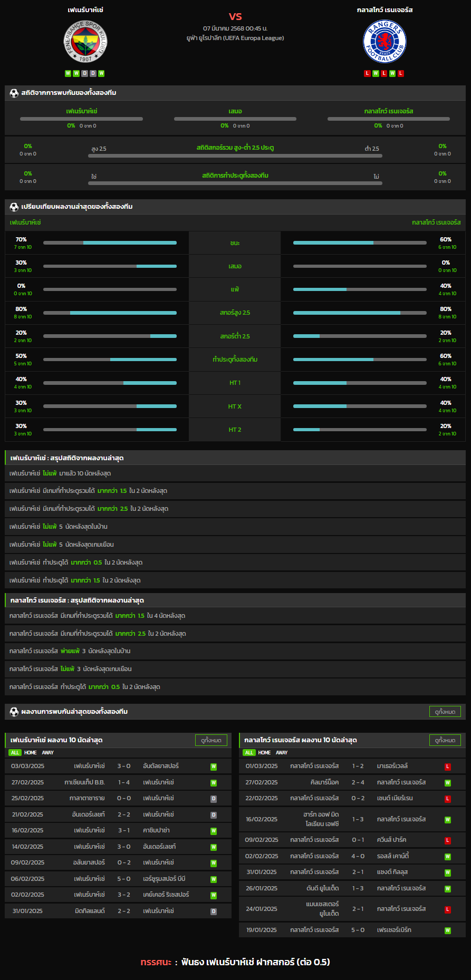This screenshot has height=980, width=471.
Task: Click ดูทั้งหมด button in Rangers last-10 header
Action: tap(445, 740)
